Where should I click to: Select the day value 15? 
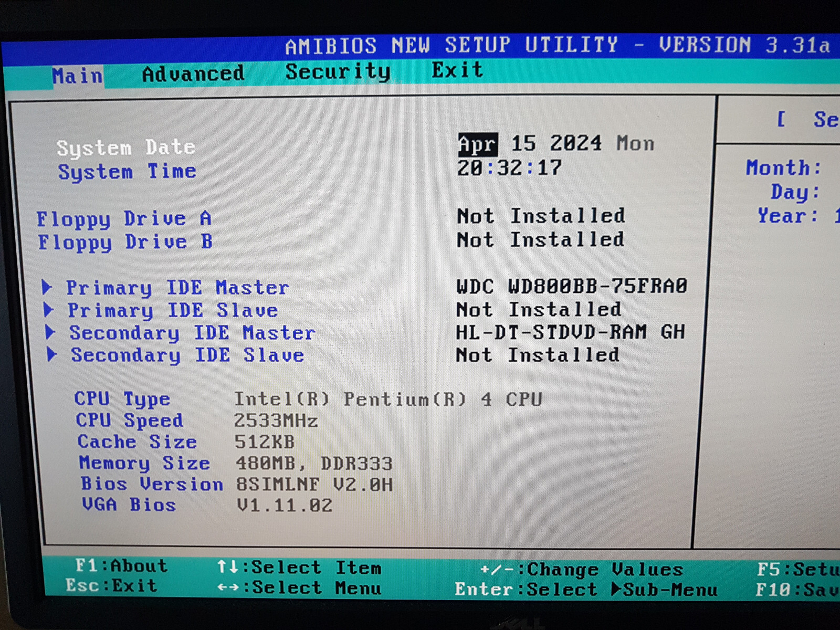pyautogui.click(x=523, y=143)
